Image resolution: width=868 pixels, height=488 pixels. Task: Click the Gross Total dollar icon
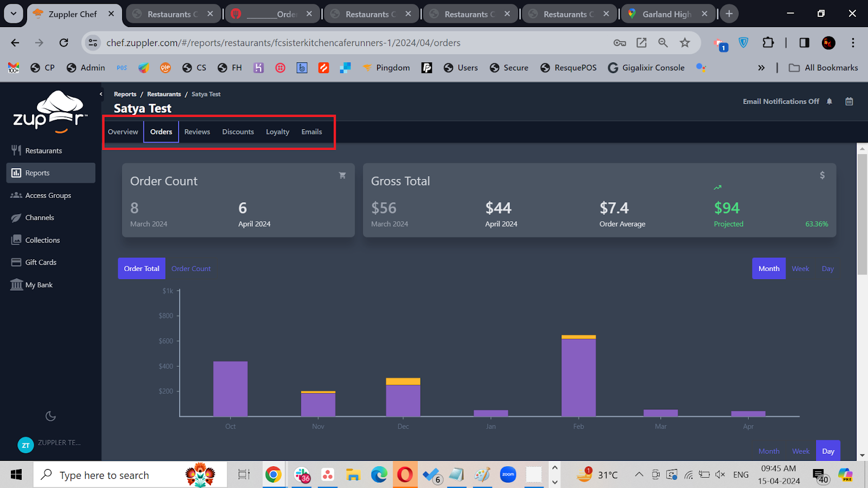pyautogui.click(x=822, y=175)
